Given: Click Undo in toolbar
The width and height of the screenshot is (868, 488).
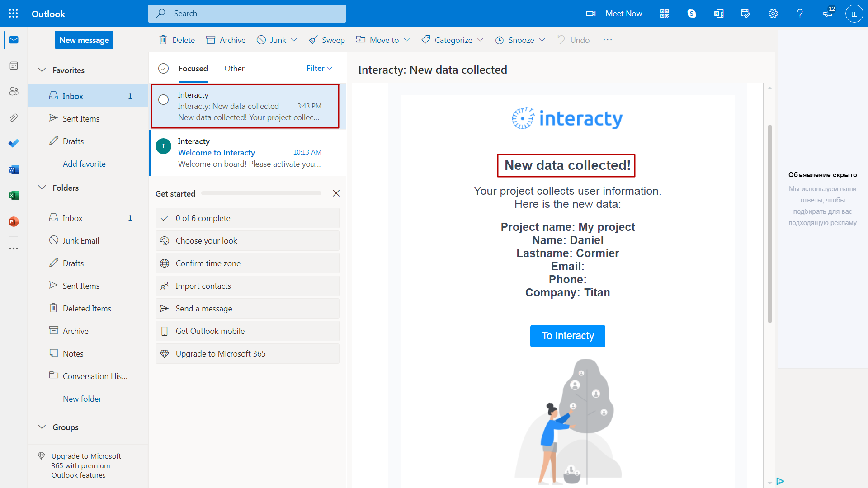Looking at the screenshot, I should (x=573, y=40).
